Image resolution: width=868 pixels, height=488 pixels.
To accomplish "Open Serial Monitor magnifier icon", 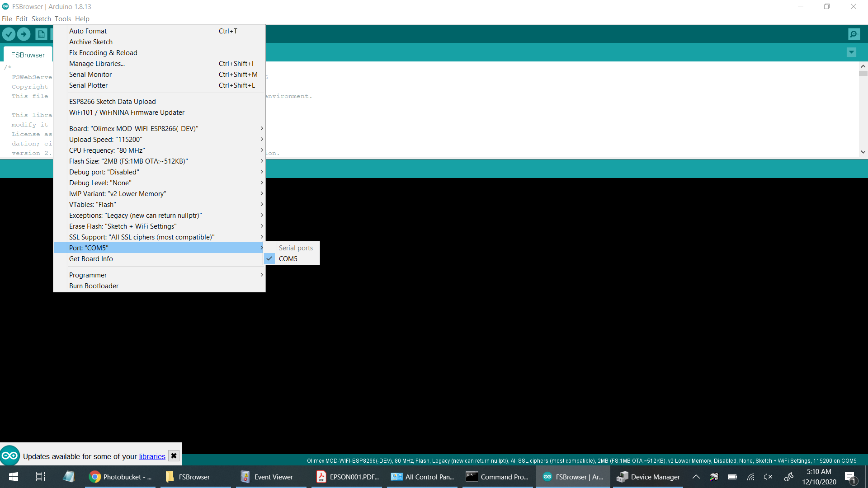I will click(x=854, y=34).
